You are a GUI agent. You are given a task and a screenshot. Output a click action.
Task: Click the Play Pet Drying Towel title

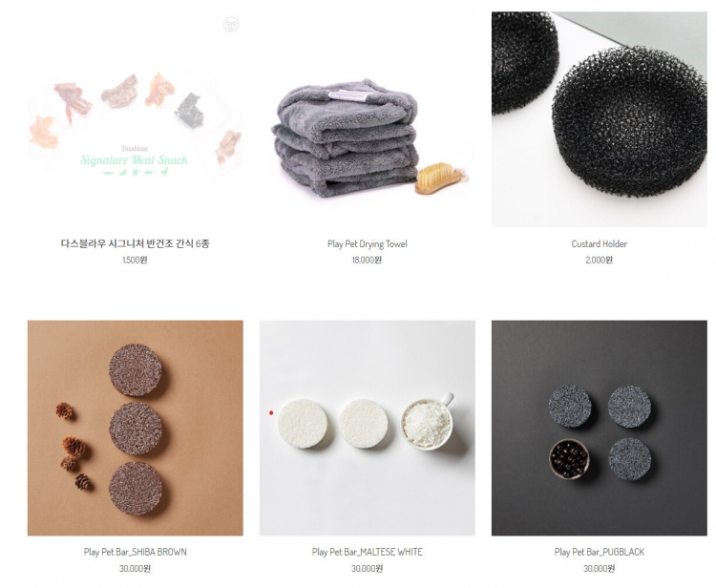tap(368, 243)
